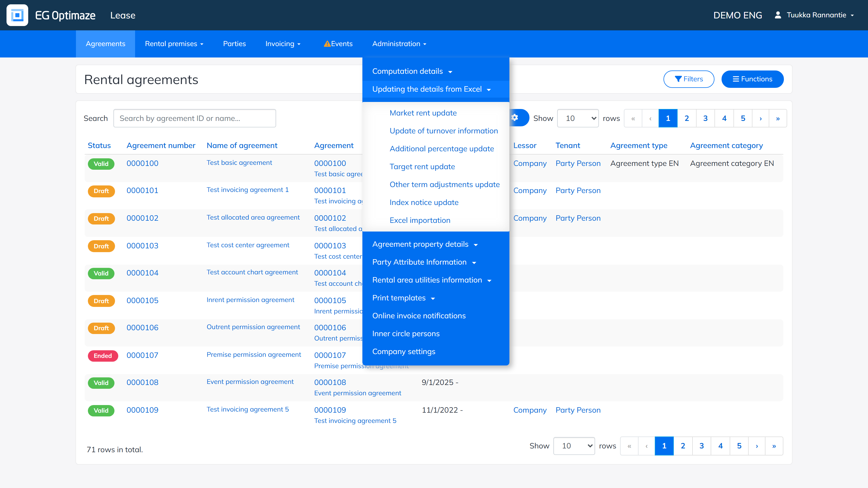Open the top Show rows count dropdown
This screenshot has height=488, width=868.
point(578,118)
